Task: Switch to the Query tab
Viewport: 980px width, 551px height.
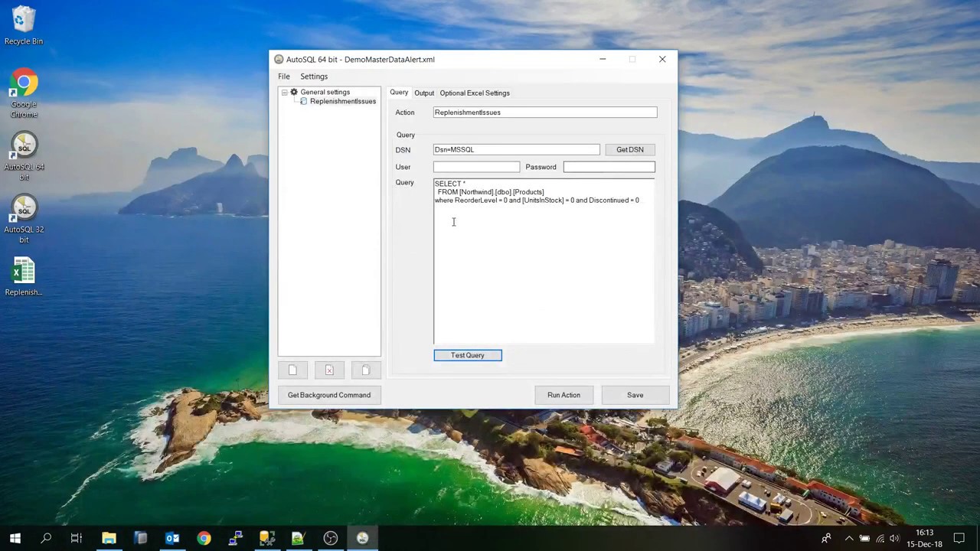Action: coord(399,93)
